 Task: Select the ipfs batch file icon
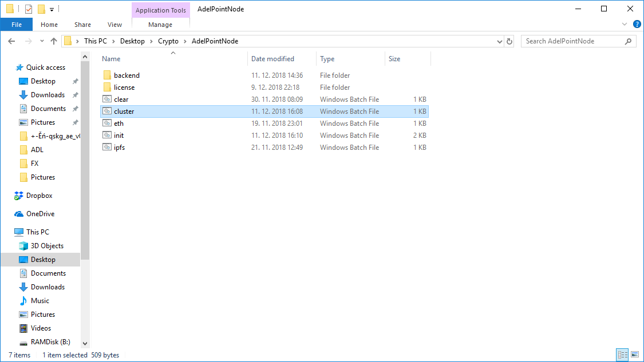coord(107,147)
